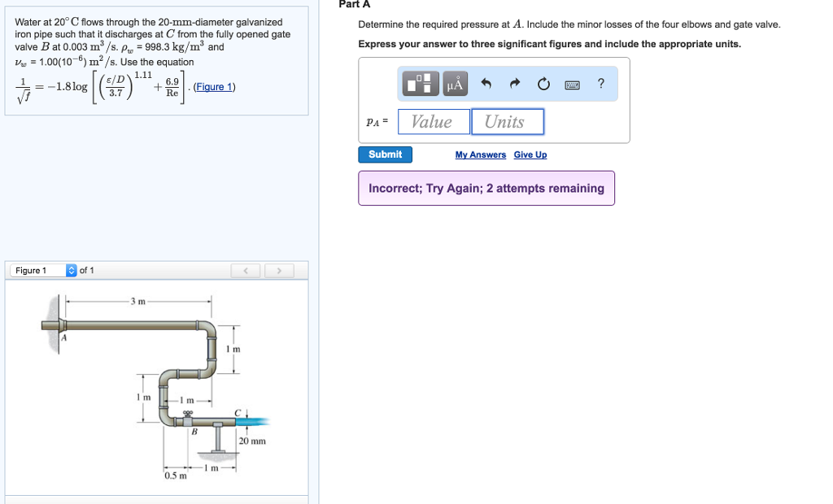Click the equation template formatting icon
833x504 pixels.
(420, 83)
